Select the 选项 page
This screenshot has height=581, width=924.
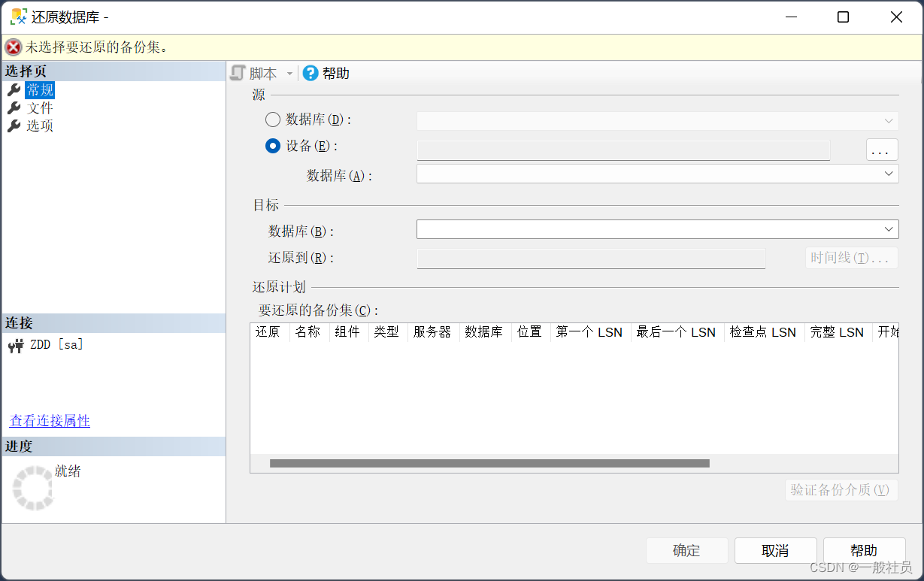(x=40, y=126)
